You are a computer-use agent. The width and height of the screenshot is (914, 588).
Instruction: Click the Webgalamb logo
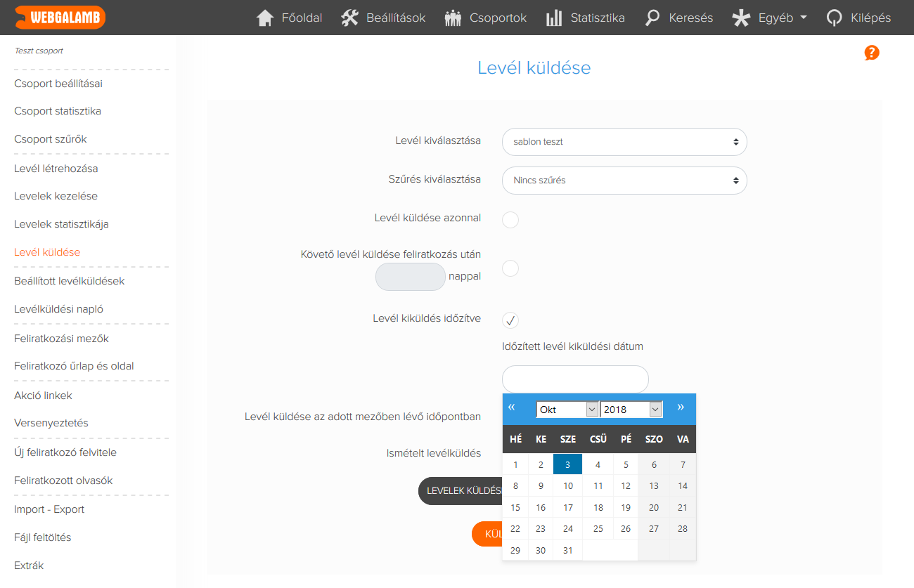[x=60, y=17]
